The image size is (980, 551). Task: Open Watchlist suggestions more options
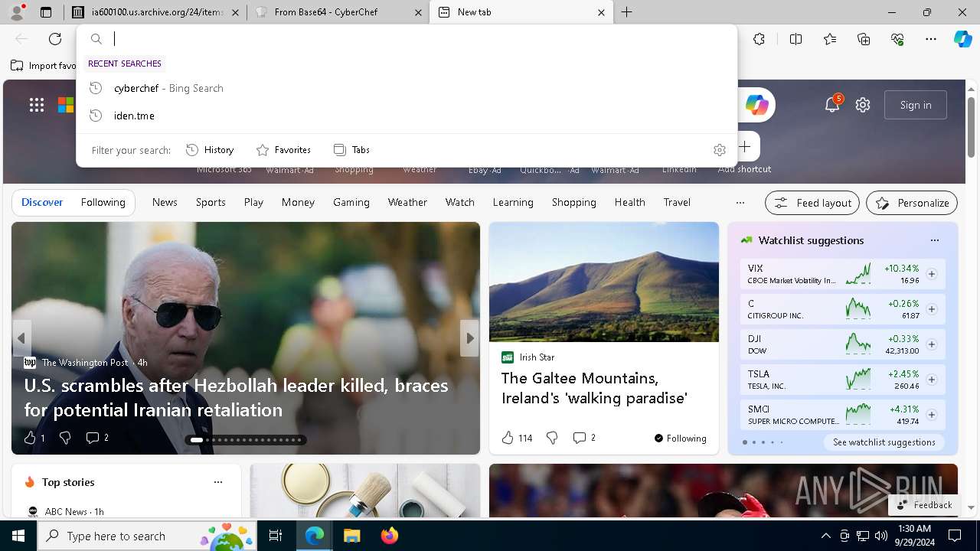click(934, 240)
